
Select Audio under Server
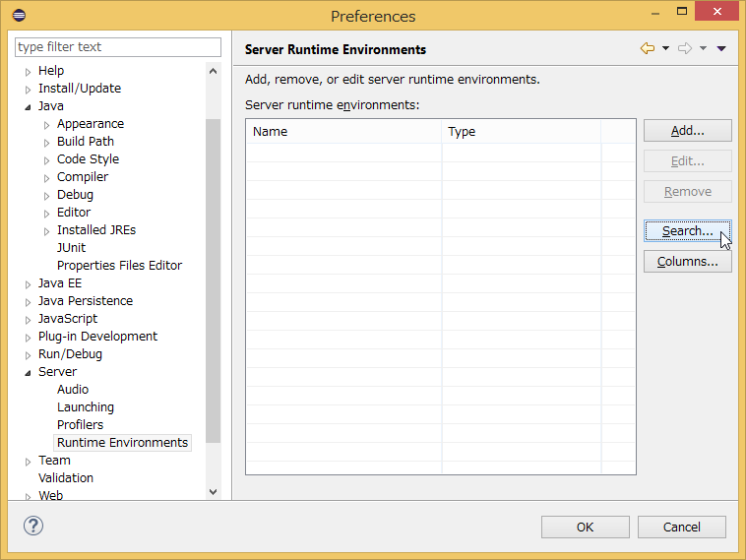point(73,390)
